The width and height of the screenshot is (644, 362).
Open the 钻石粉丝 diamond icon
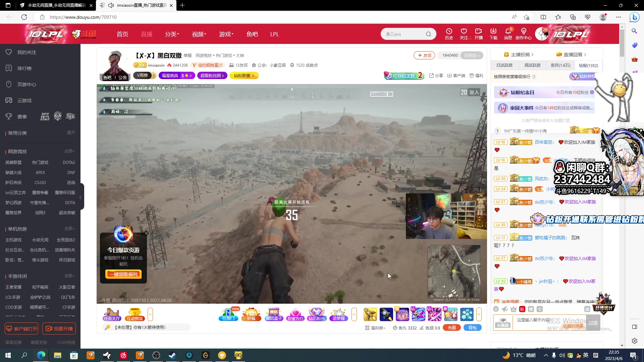pyautogui.click(x=317, y=314)
